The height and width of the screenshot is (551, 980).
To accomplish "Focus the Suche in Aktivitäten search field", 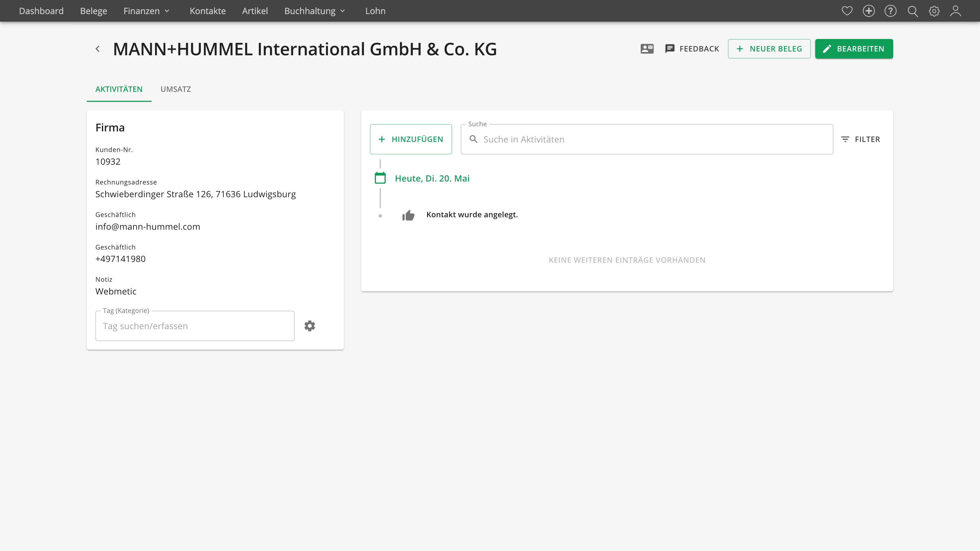I will (x=647, y=139).
